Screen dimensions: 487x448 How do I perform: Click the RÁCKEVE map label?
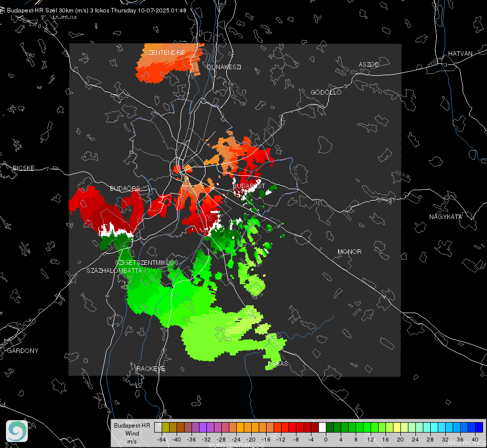click(x=151, y=369)
